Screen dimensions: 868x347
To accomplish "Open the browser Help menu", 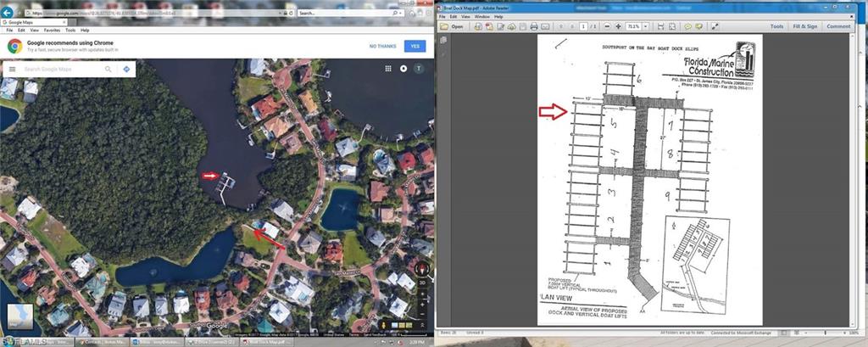I will click(x=85, y=31).
